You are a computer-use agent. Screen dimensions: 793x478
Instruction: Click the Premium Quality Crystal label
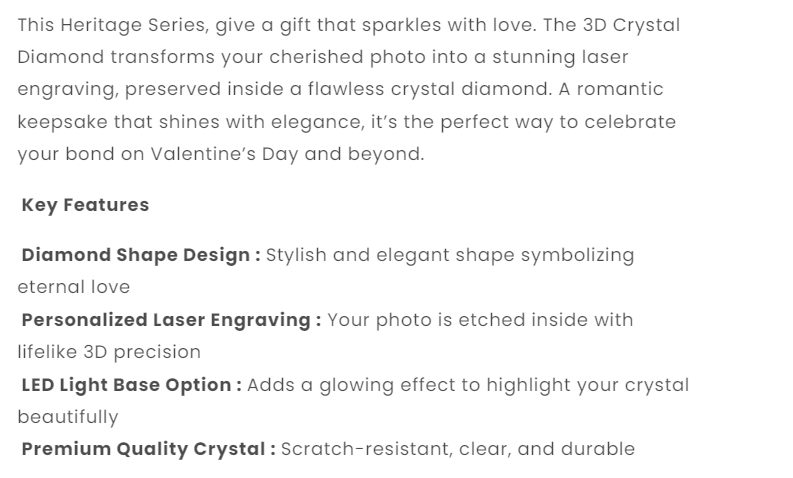[x=148, y=449]
